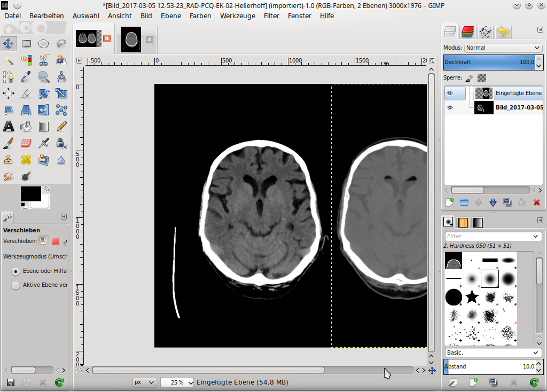Select the Text tool
Screen dimensions: 547x392
9,127
